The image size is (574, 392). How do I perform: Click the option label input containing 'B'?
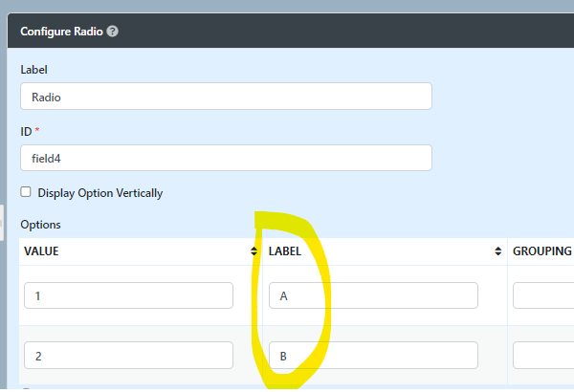[x=373, y=356]
